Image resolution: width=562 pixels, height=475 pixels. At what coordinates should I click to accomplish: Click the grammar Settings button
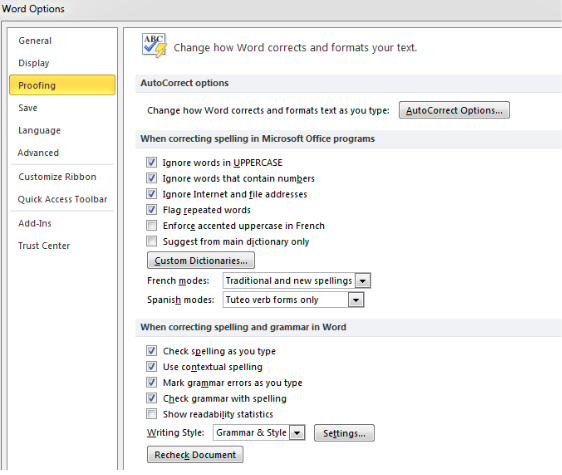coord(344,433)
